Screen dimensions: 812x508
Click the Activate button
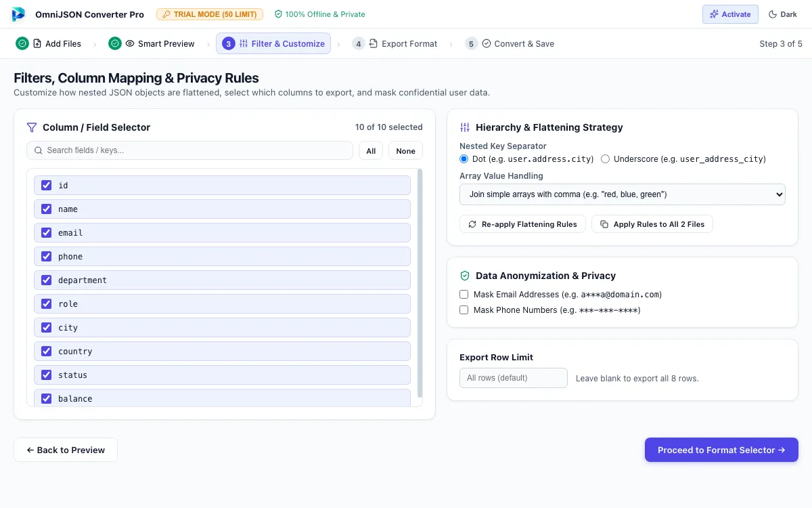pyautogui.click(x=730, y=14)
